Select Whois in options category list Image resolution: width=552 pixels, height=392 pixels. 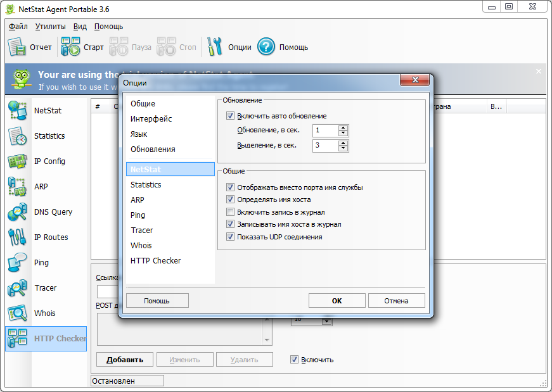pos(170,245)
